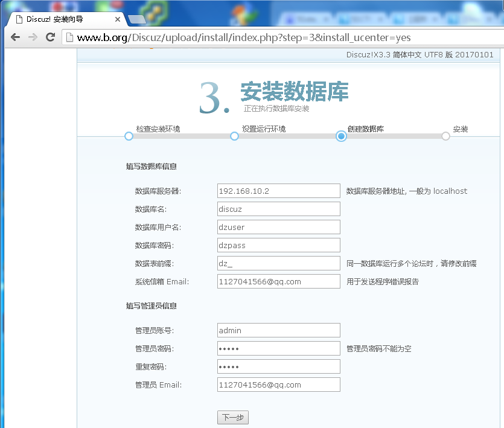The width and height of the screenshot is (504, 428).
Task: Go back using the browser back arrow
Action: tap(16, 37)
